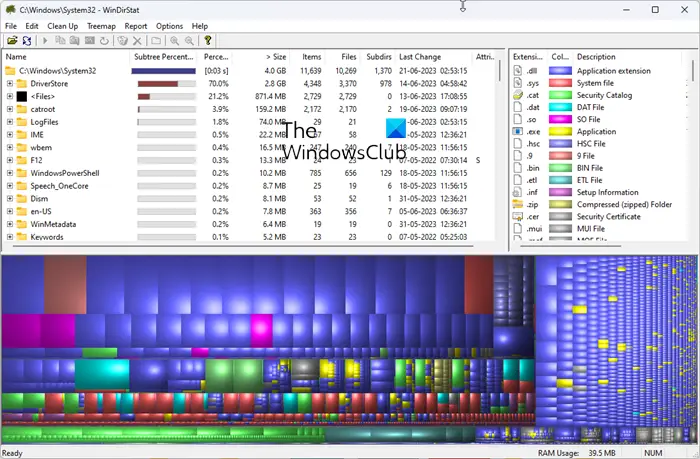
Task: Sort by the Name column header
Action: pyautogui.click(x=66, y=57)
